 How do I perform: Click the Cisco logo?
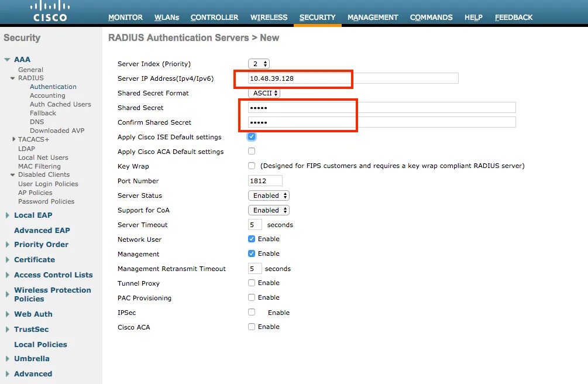coord(50,11)
